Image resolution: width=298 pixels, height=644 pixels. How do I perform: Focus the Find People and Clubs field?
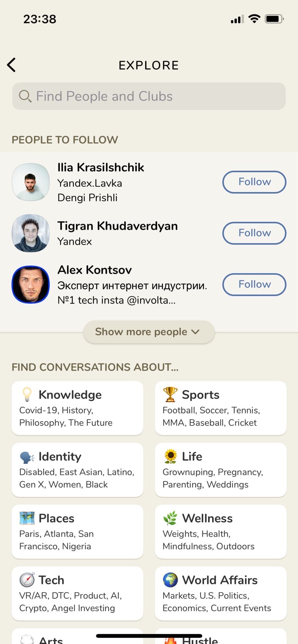[x=153, y=96]
